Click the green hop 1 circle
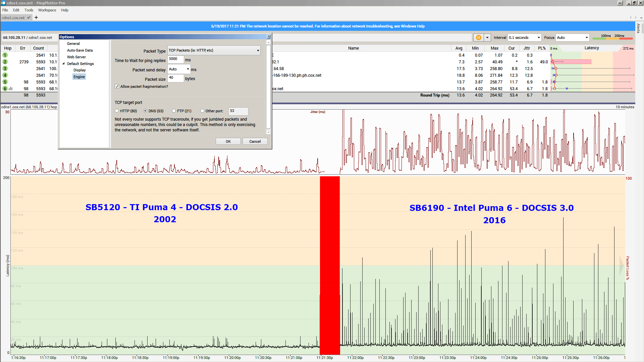This screenshot has height=362, width=644. click(5, 55)
